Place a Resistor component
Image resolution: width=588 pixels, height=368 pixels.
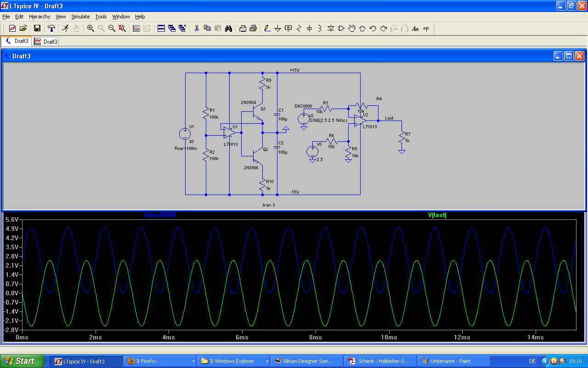point(299,29)
